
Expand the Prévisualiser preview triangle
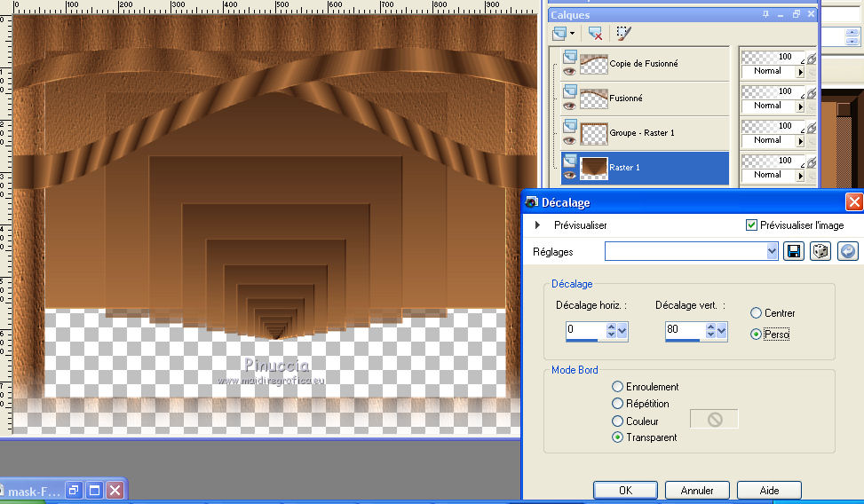(x=537, y=224)
